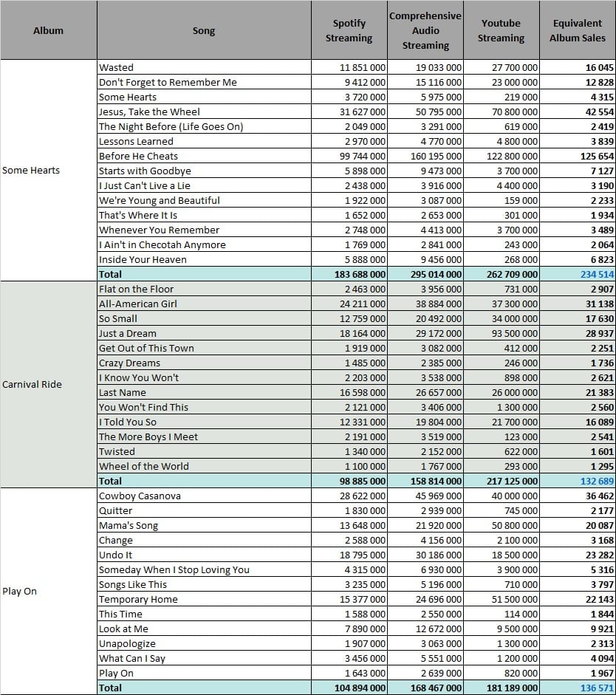Click Songs Like This
616x695 pixels.
[x=204, y=584]
